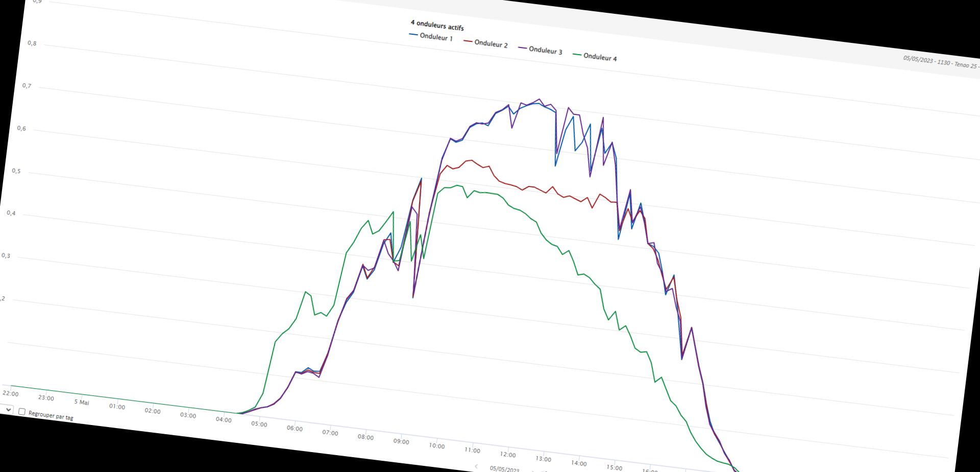Toggle Onduleur 2 series in legend
Screen dimensions: 980x472
[x=486, y=43]
